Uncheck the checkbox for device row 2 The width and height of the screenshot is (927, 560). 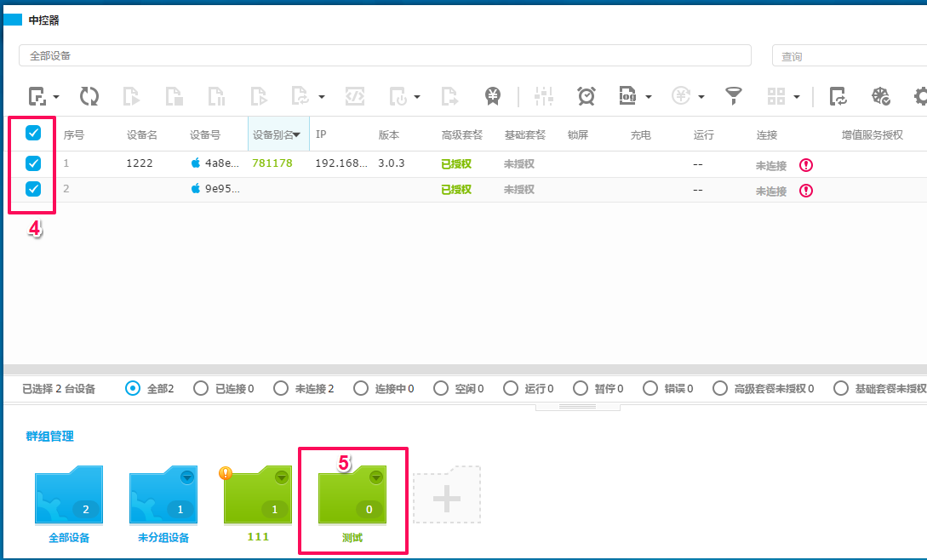click(x=33, y=189)
